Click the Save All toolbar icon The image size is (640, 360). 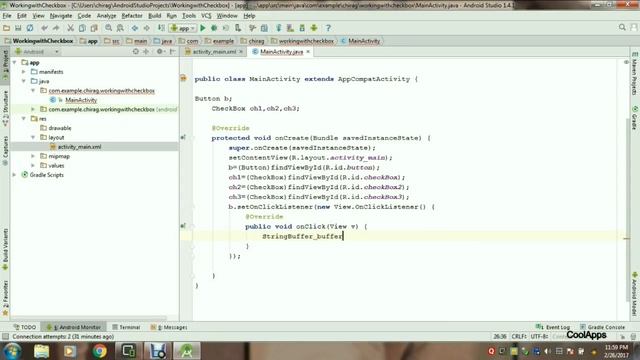click(x=18, y=28)
